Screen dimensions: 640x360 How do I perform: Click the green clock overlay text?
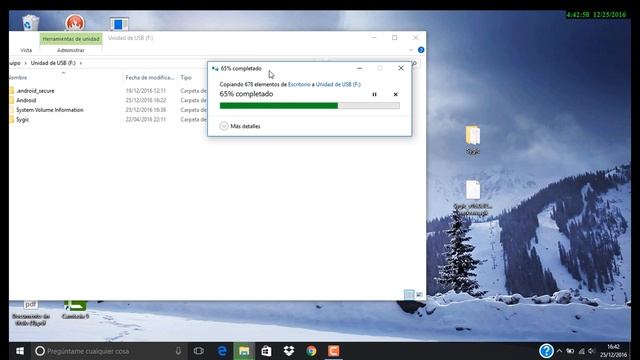pos(596,15)
